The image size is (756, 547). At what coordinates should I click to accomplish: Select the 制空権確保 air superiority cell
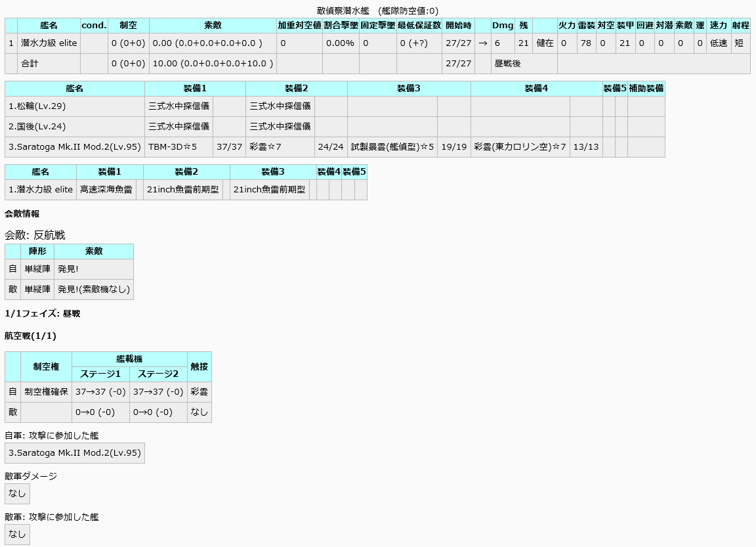pos(46,392)
